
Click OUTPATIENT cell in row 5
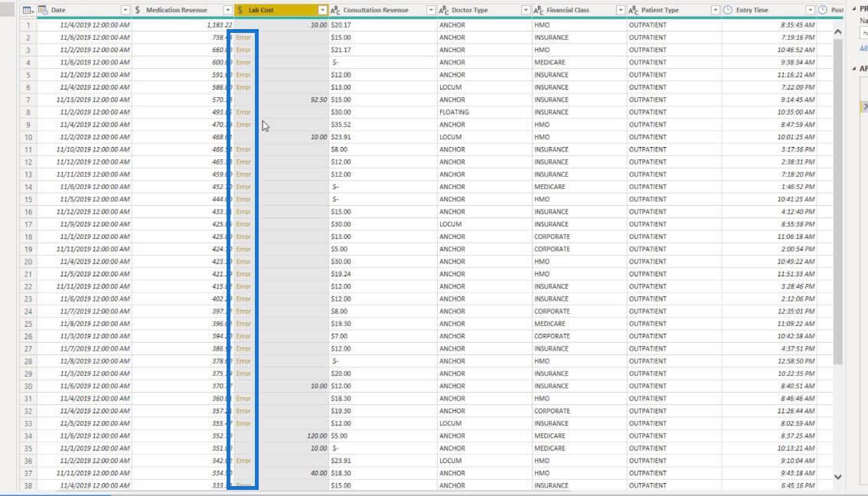[x=648, y=75]
